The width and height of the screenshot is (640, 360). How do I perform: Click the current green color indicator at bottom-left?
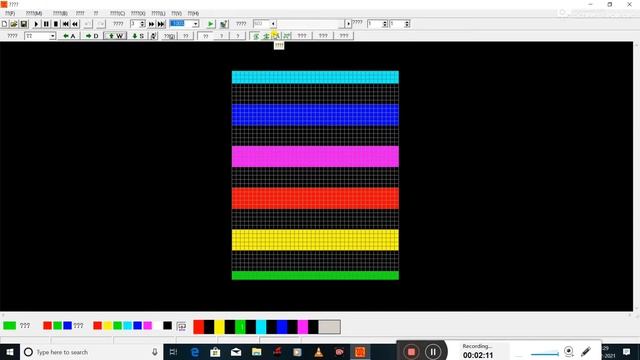tap(9, 325)
